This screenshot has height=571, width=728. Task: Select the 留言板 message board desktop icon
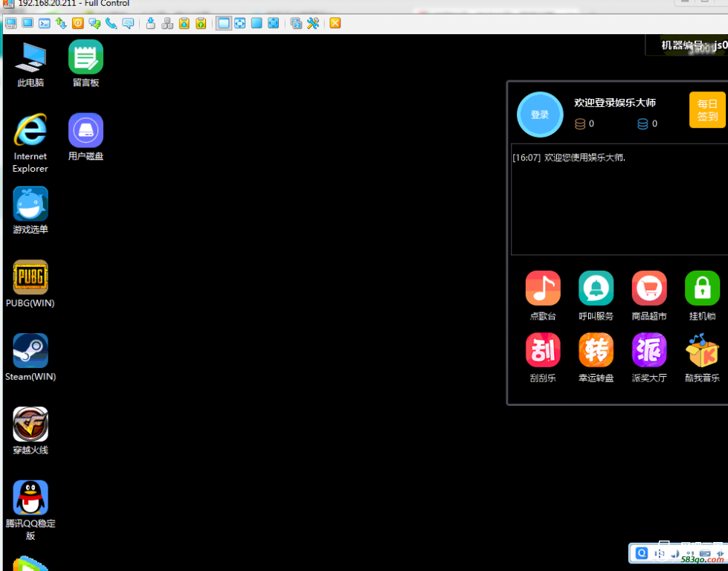tap(86, 57)
